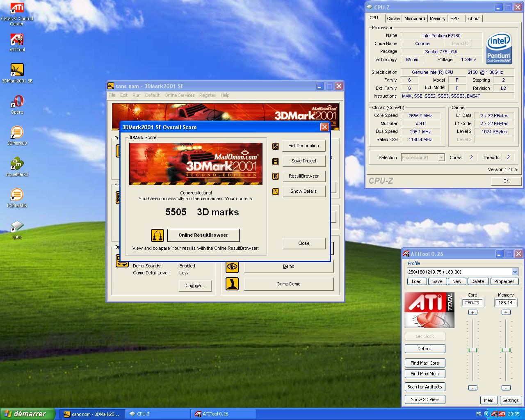Viewport: 525px width, 420px height.
Task: Click the Delete profile button
Action: (477, 281)
